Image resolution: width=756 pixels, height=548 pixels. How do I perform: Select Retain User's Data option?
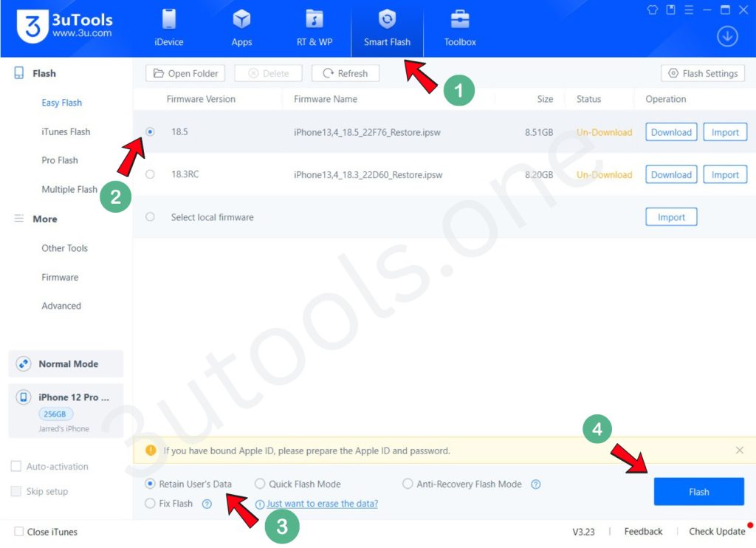[x=150, y=483]
